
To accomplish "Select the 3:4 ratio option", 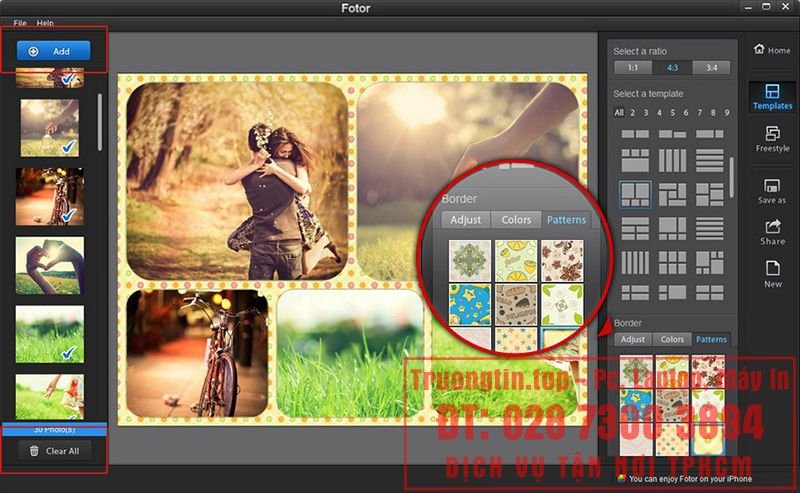I will pyautogui.click(x=711, y=68).
